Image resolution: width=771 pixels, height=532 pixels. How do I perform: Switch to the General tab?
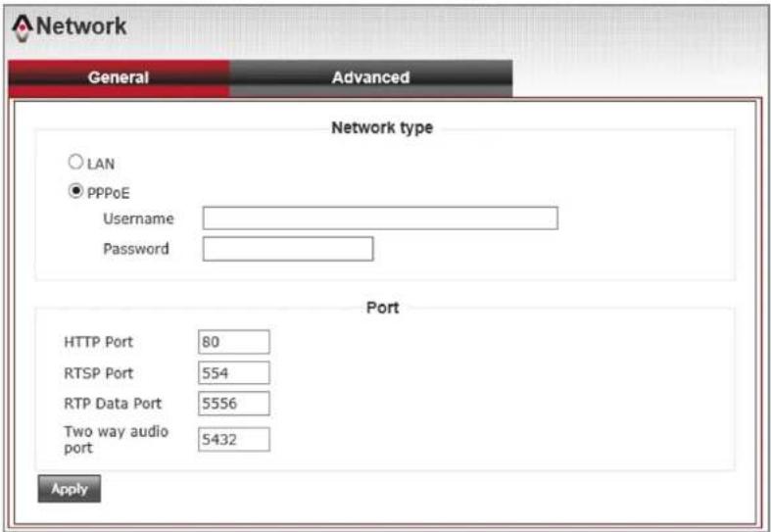pyautogui.click(x=119, y=78)
